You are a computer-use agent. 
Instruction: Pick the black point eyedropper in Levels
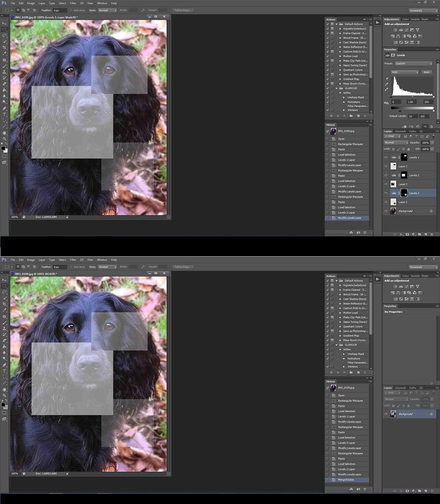coord(386,79)
